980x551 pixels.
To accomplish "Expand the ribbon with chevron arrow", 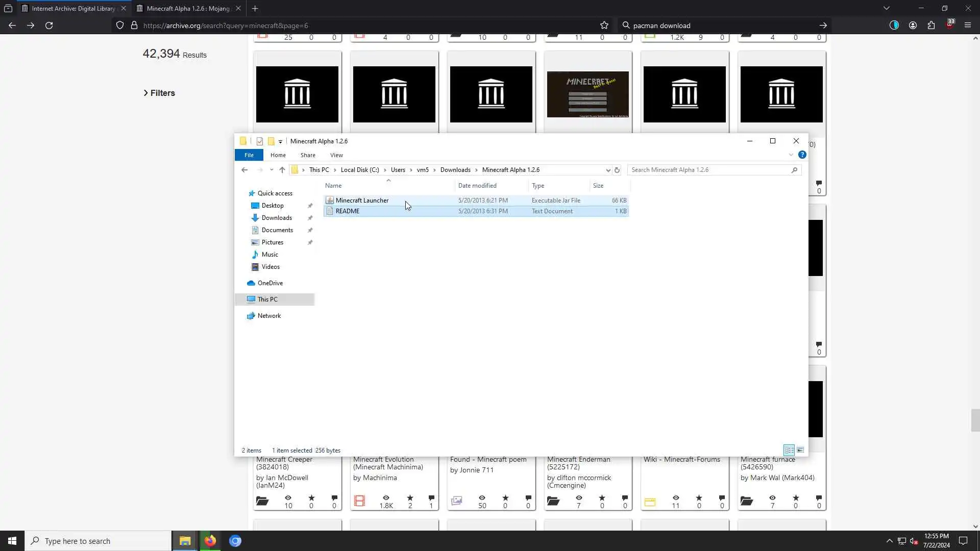I will click(x=791, y=155).
